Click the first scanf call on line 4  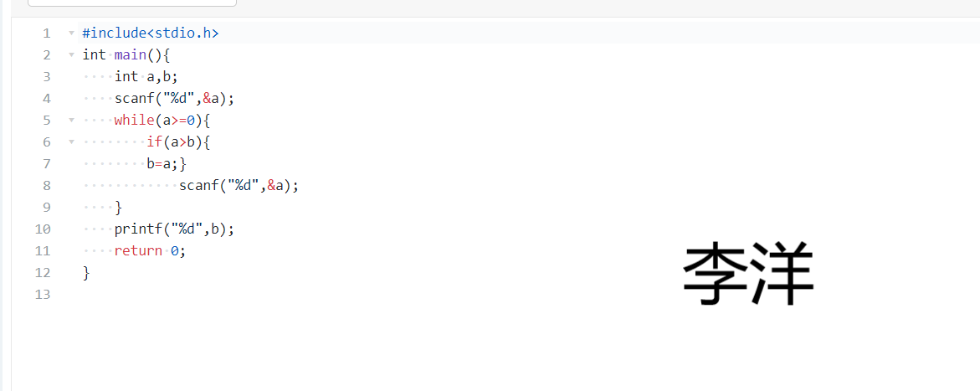click(134, 99)
